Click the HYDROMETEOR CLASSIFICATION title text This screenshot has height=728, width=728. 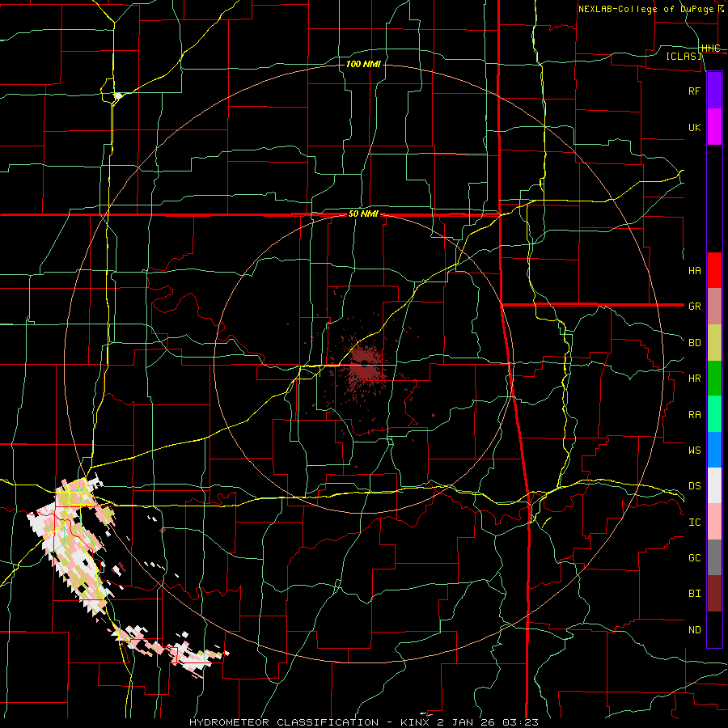click(284, 722)
